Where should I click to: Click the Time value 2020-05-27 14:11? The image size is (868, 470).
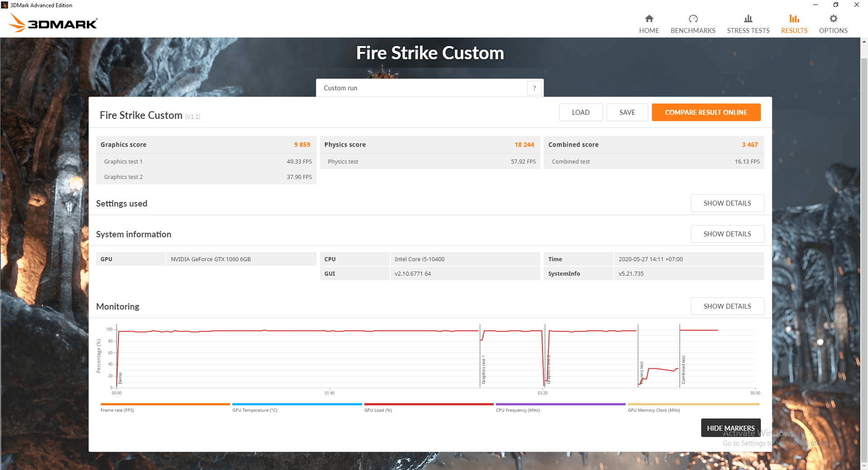651,259
